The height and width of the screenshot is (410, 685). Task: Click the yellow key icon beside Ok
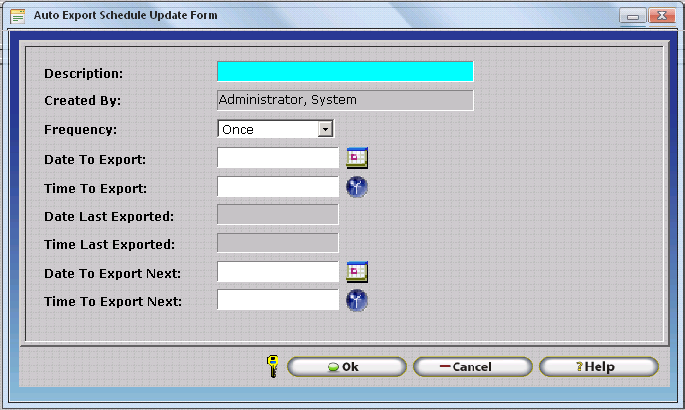[x=273, y=367]
